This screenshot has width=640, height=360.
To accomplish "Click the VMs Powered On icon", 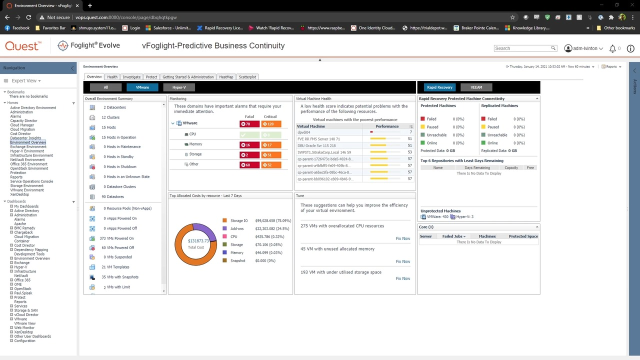I will [92, 238].
